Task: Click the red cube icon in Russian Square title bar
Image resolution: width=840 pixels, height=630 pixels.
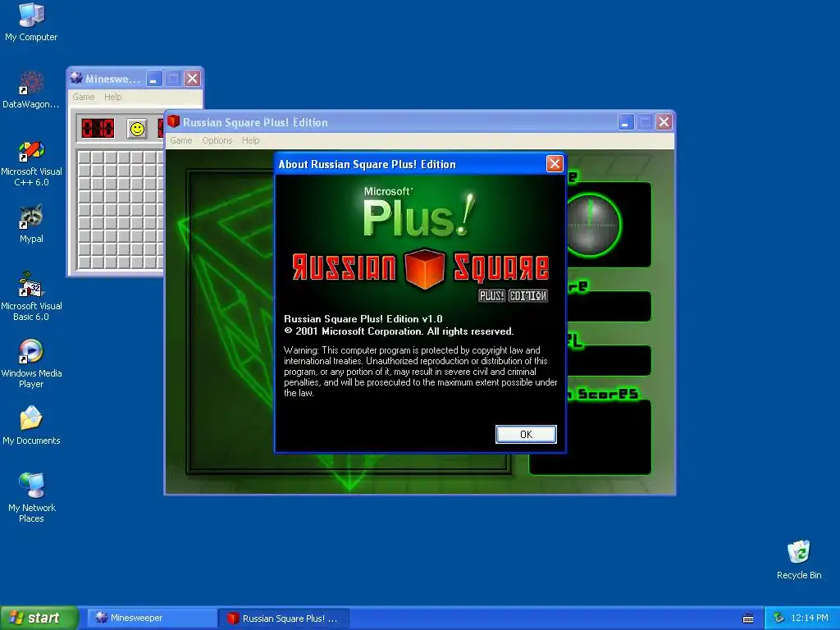Action: [x=174, y=121]
